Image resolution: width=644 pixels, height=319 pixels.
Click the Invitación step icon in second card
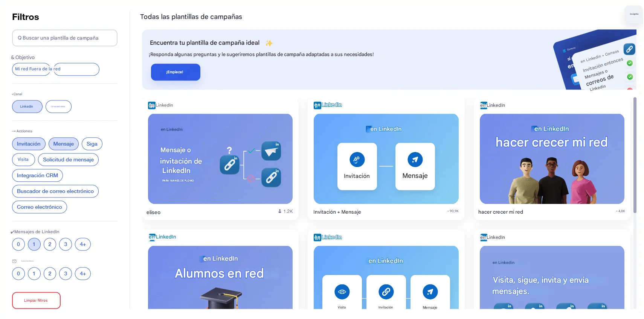(x=357, y=159)
